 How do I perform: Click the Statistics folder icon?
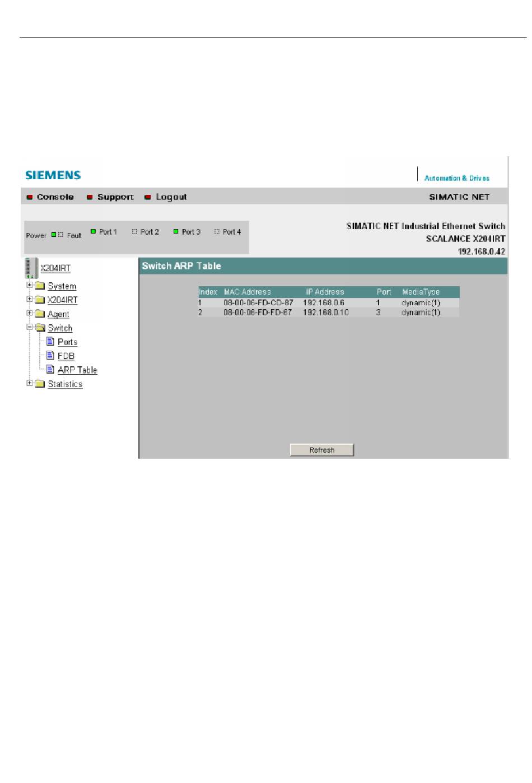pos(40,384)
